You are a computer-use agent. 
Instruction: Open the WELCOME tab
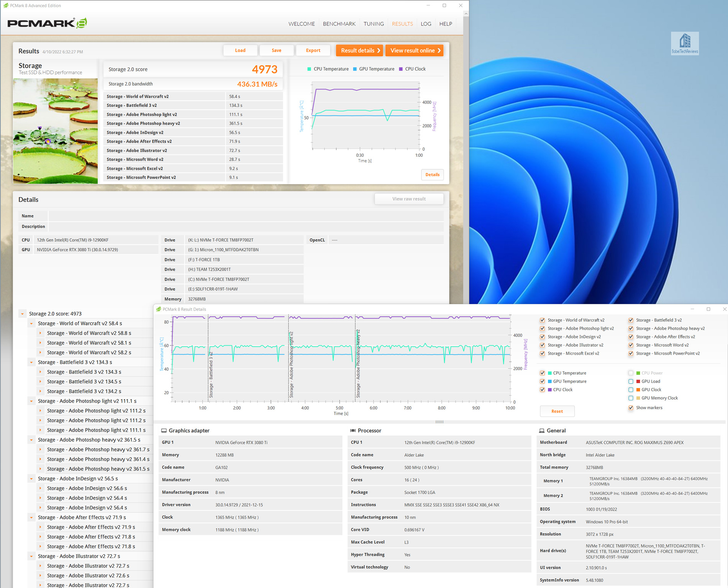click(x=302, y=24)
